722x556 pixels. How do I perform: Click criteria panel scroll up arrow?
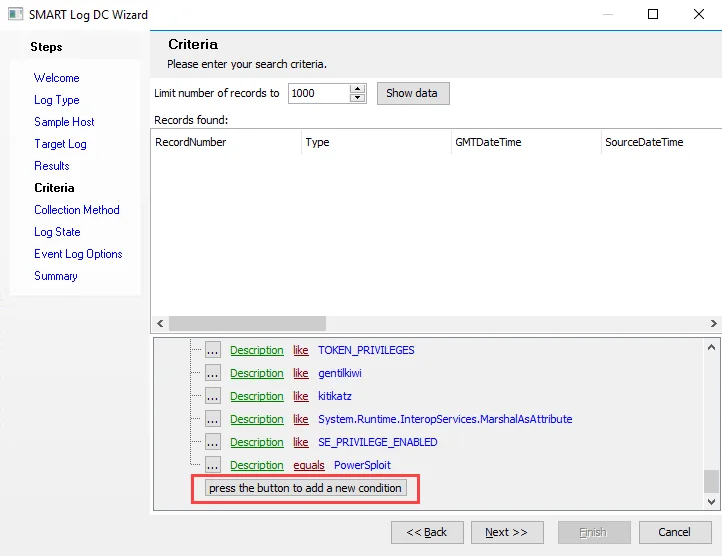pos(711,347)
